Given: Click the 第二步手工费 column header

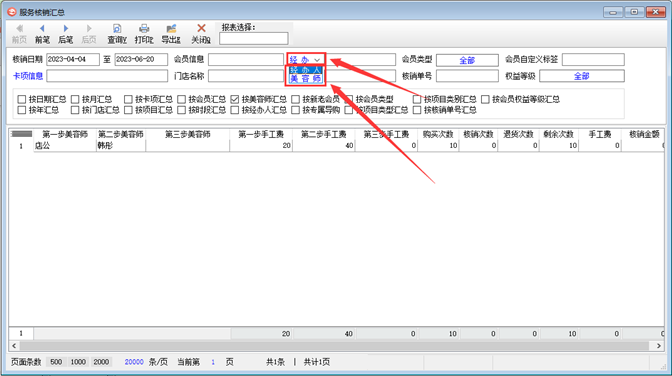Looking at the screenshot, I should (x=324, y=135).
